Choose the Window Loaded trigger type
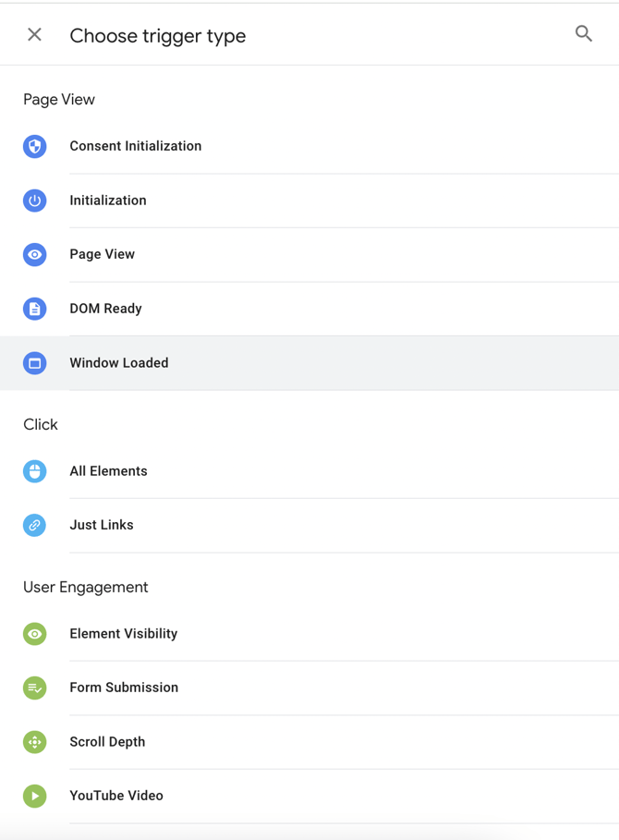619x840 pixels. pyautogui.click(x=119, y=363)
